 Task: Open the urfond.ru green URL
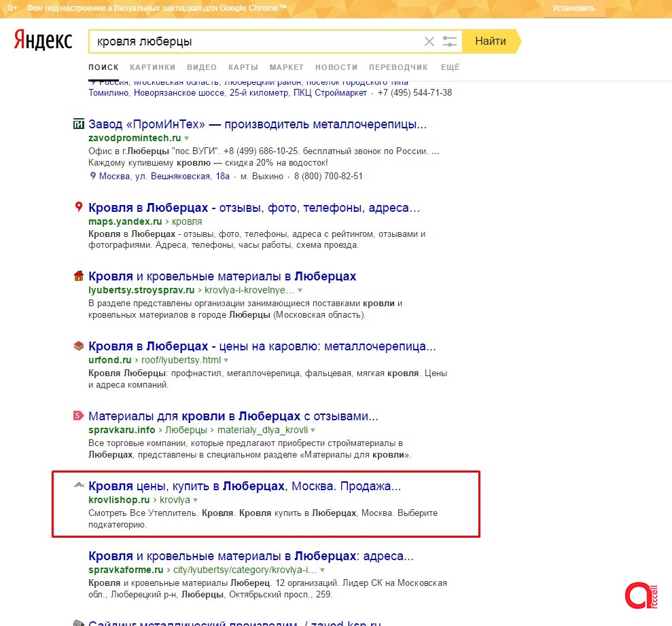click(x=109, y=360)
